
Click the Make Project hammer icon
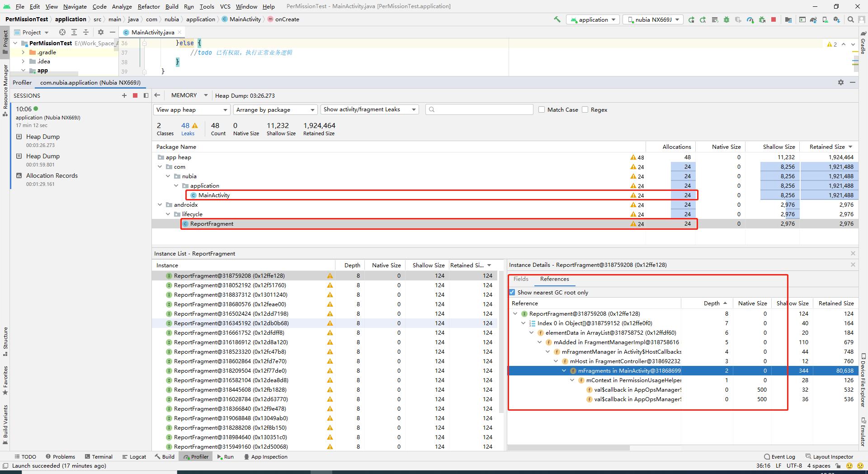pos(557,19)
